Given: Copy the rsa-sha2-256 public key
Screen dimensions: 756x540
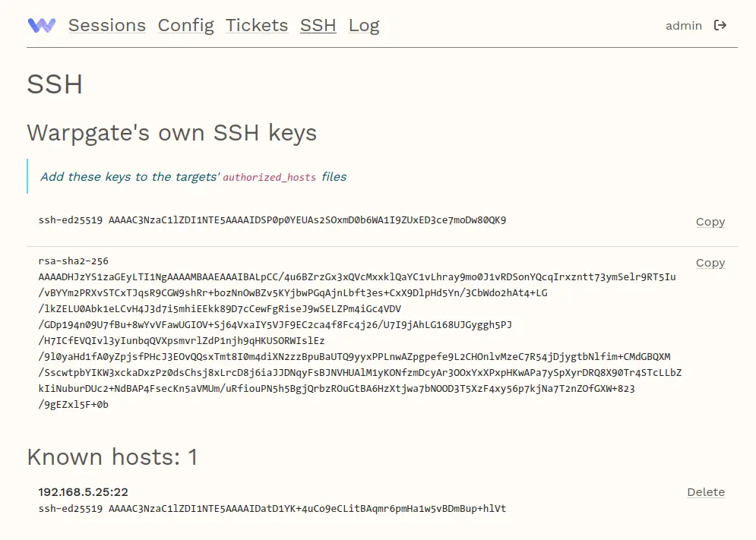Looking at the screenshot, I should click(710, 263).
